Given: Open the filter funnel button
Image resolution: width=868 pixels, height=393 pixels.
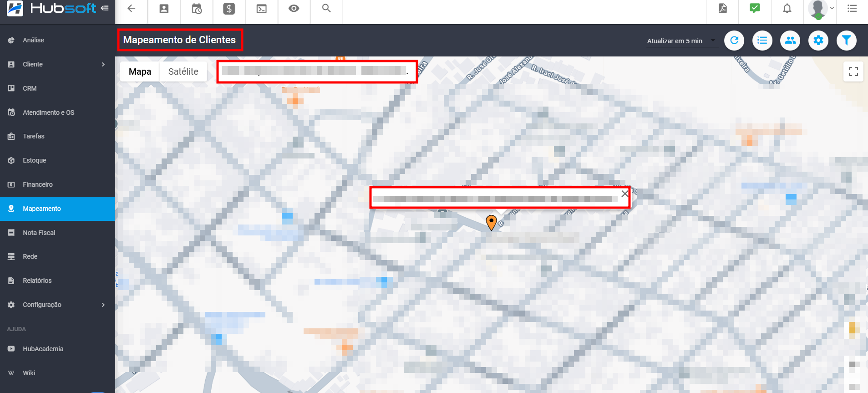Looking at the screenshot, I should coord(847,41).
